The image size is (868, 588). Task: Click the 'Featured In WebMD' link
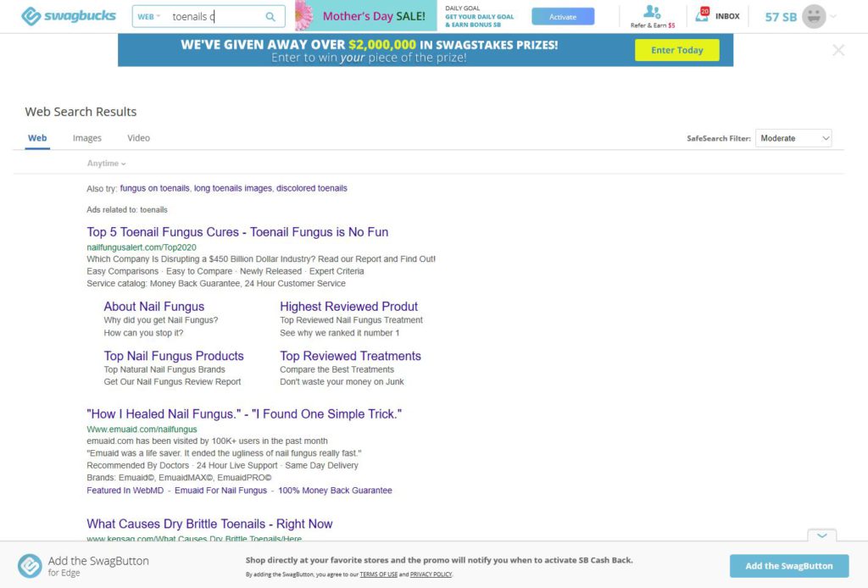pos(125,490)
